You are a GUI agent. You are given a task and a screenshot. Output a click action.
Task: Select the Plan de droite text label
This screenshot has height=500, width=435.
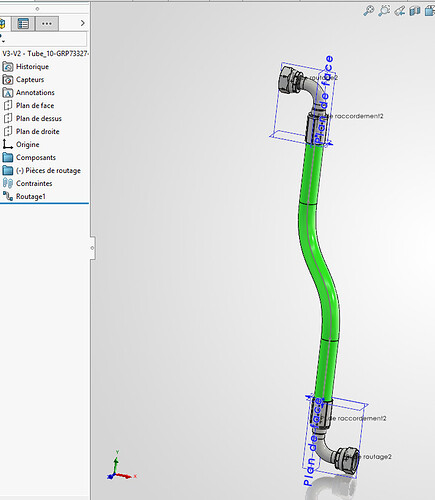tap(38, 132)
